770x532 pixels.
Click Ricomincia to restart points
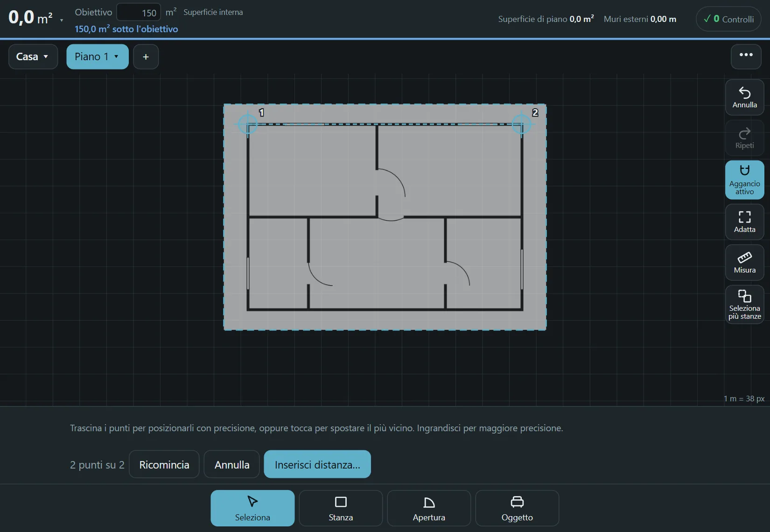[x=164, y=464]
